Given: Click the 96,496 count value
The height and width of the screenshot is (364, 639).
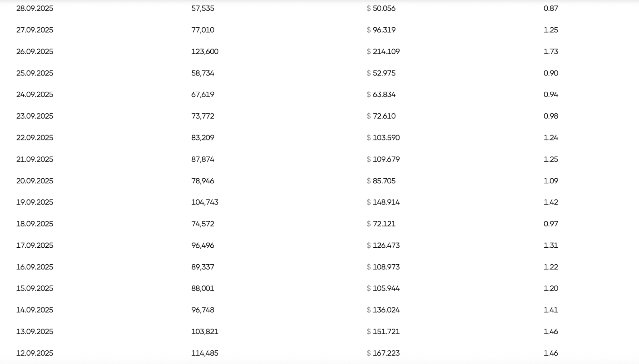Looking at the screenshot, I should (203, 245).
